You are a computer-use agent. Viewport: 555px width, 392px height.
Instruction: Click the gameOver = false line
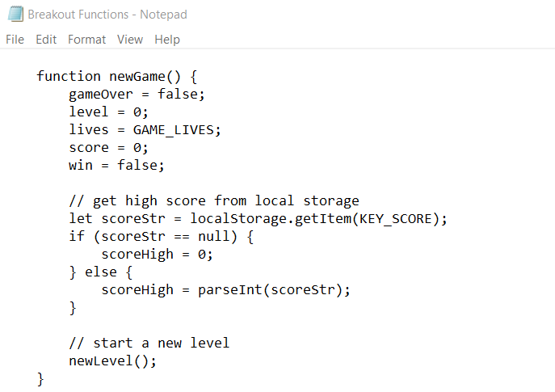(137, 94)
